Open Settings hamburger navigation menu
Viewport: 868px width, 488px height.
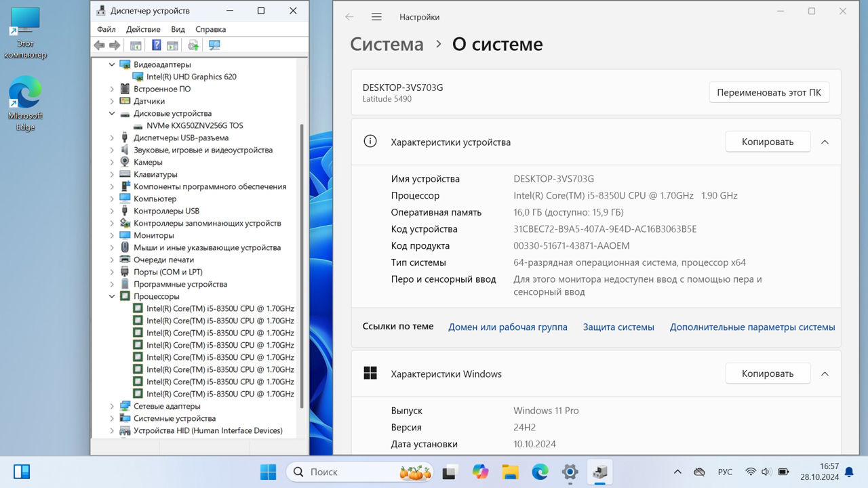click(x=376, y=17)
